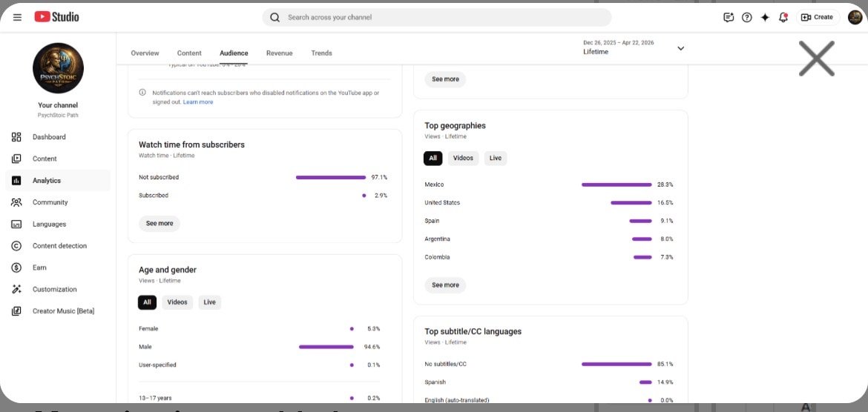Open Content detection in the sidebar

click(58, 245)
